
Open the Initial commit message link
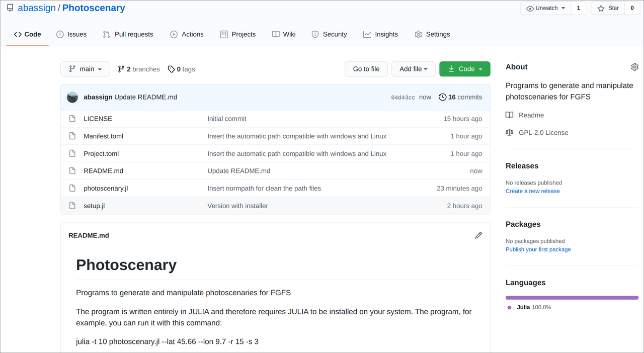pos(227,119)
